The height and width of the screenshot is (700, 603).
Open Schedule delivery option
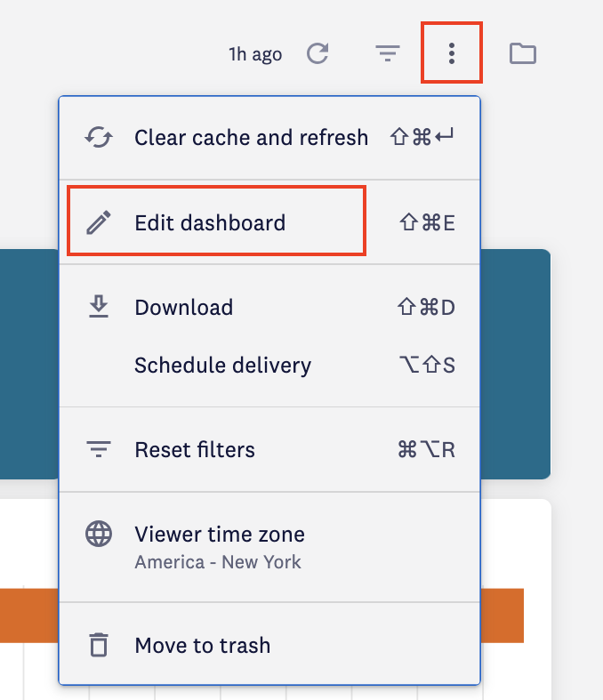(x=222, y=365)
